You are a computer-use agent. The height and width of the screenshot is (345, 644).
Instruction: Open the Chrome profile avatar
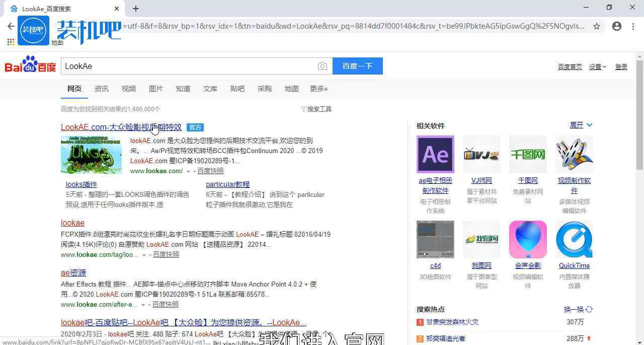(x=617, y=26)
